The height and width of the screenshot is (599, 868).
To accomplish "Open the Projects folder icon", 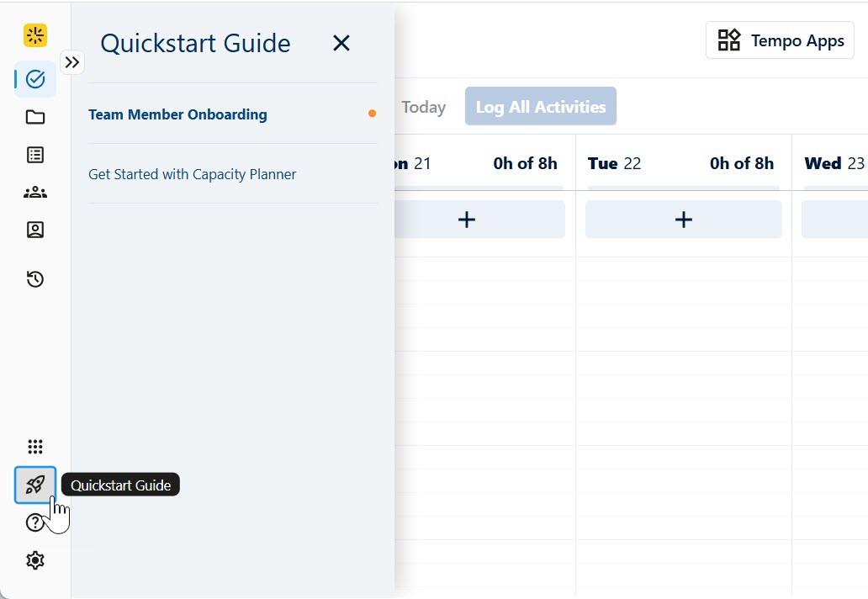I will coord(34,117).
